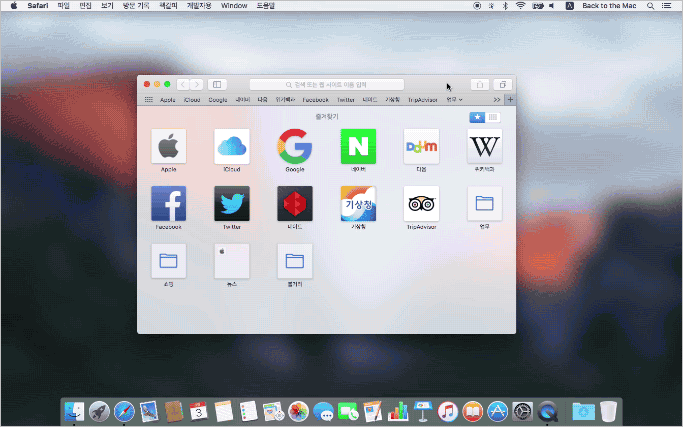Click the Share button in Safari toolbar
This screenshot has width=683, height=427.
coord(480,85)
